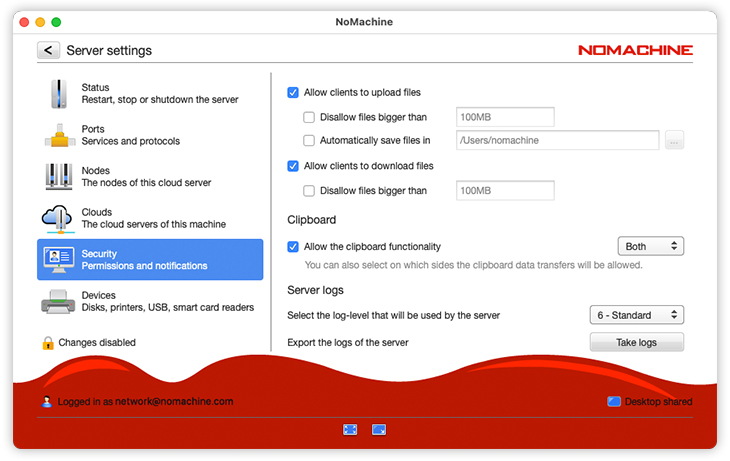
Task: Enable Automatically save files in option
Action: (309, 141)
